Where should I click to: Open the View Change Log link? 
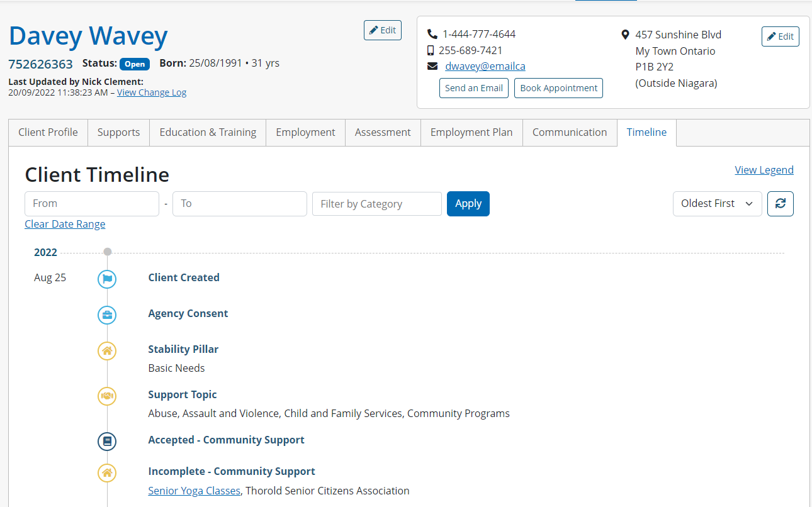click(152, 92)
